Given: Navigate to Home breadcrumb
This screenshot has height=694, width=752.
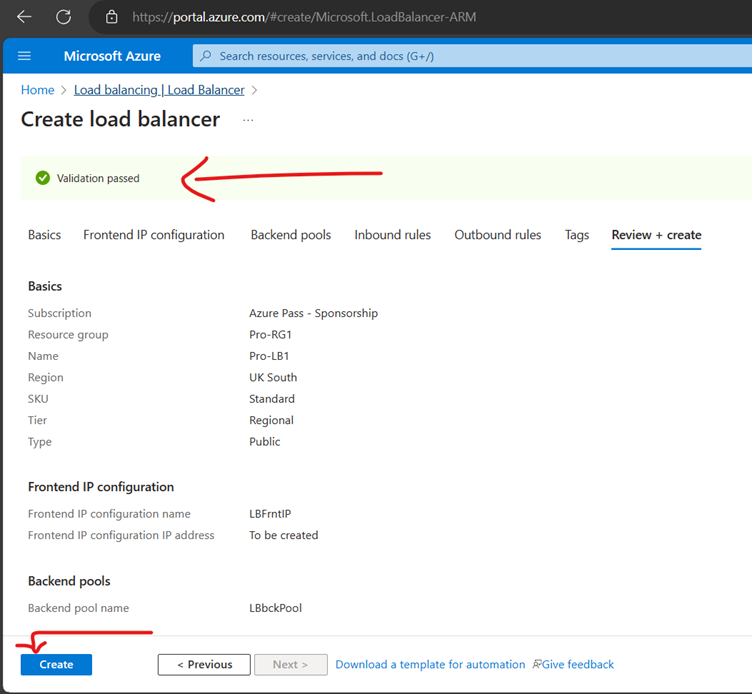Looking at the screenshot, I should point(37,90).
